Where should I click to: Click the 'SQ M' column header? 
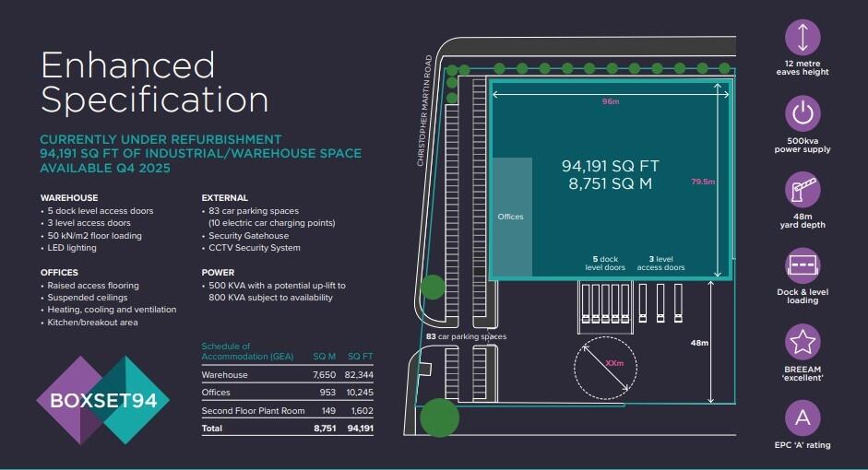coord(325,357)
